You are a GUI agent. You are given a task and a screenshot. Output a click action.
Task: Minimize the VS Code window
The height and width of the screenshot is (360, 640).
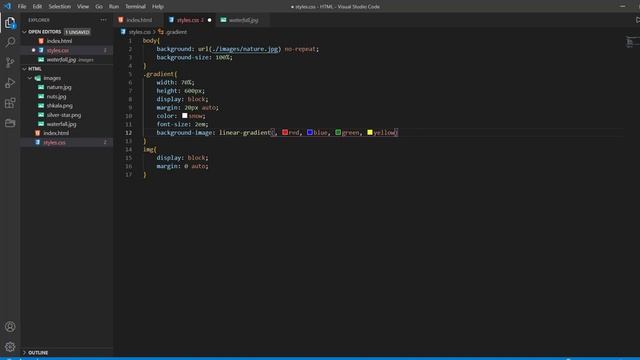(x=622, y=6)
